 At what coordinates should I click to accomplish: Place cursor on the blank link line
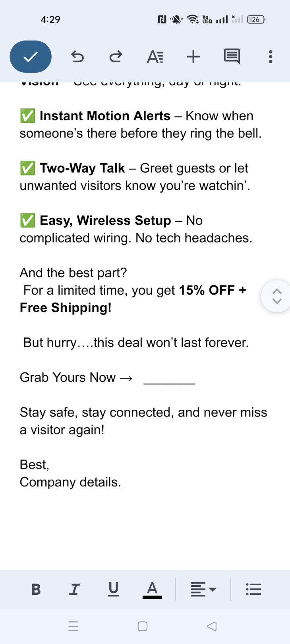tap(169, 379)
